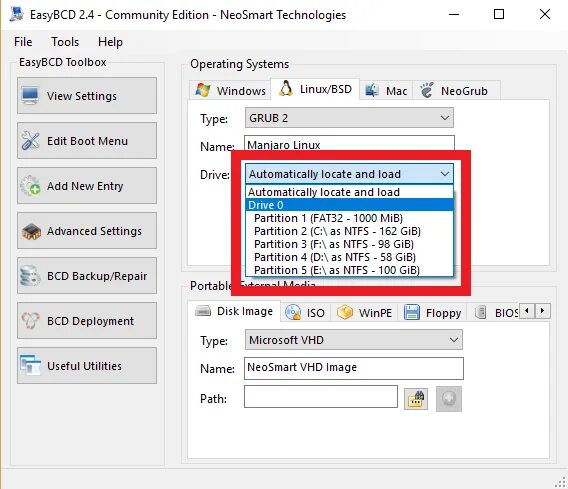
Task: Collapse the Drive dropdown arrow
Action: click(x=445, y=174)
